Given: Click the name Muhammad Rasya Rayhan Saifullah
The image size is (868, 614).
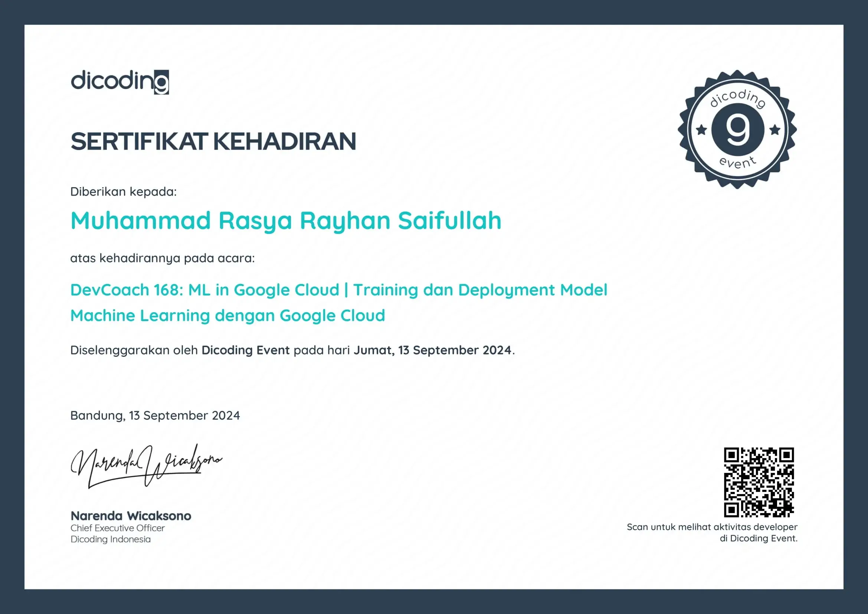Looking at the screenshot, I should point(286,221).
